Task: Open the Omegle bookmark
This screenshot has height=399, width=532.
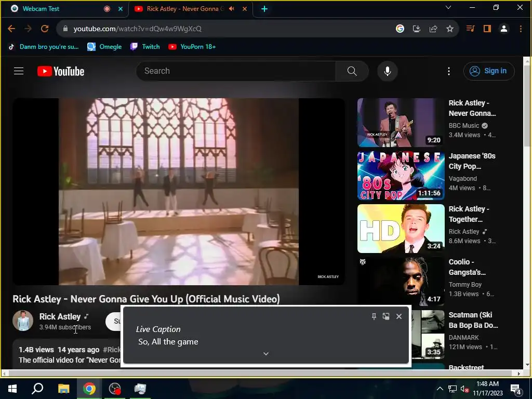Action: tap(104, 47)
